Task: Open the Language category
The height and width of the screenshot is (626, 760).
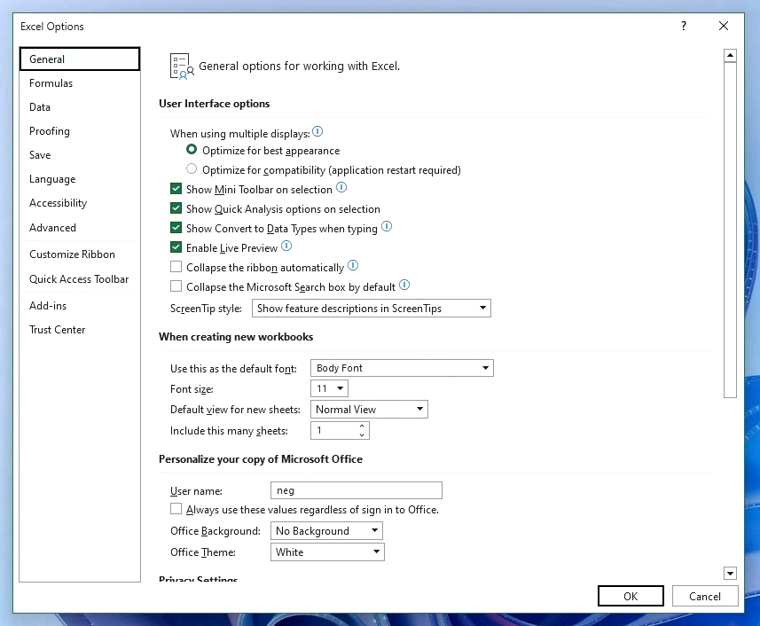Action: point(79,179)
